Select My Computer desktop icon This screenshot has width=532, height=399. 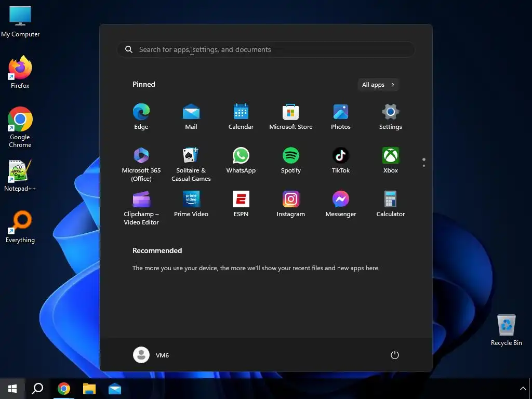click(x=20, y=22)
